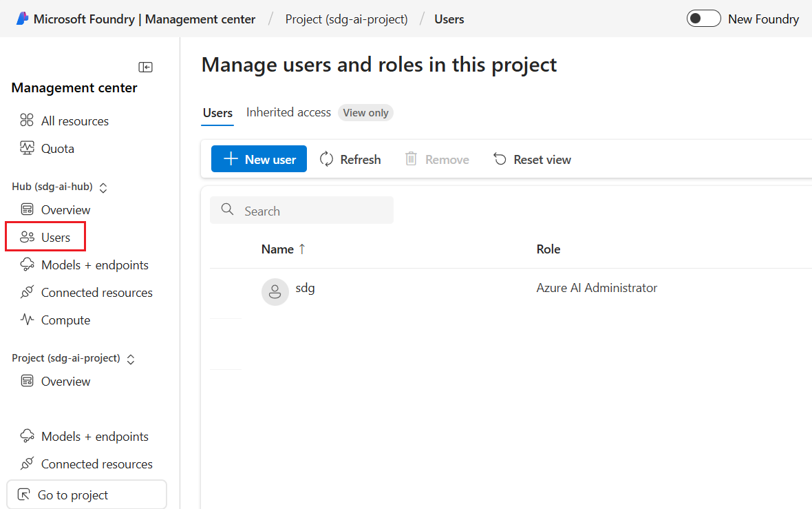The height and width of the screenshot is (509, 812).
Task: Open Project (sdg-ai-project) breadcrumb link
Action: (x=346, y=19)
